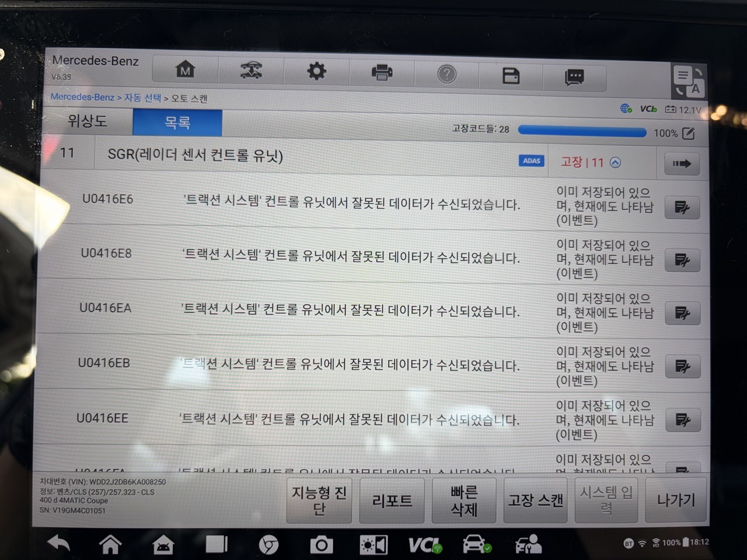Click the printer icon in toolbar

click(382, 73)
